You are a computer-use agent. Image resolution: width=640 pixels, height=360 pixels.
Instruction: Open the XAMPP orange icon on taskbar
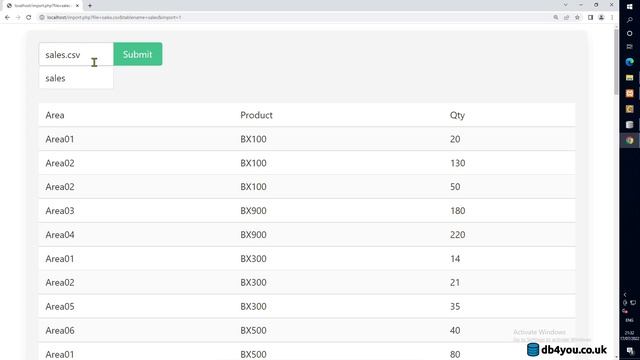pyautogui.click(x=629, y=93)
